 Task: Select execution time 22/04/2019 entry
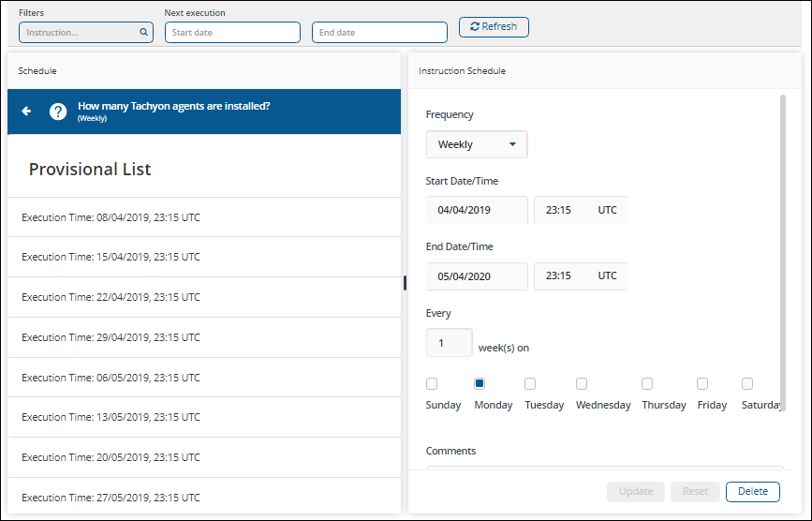[203, 297]
